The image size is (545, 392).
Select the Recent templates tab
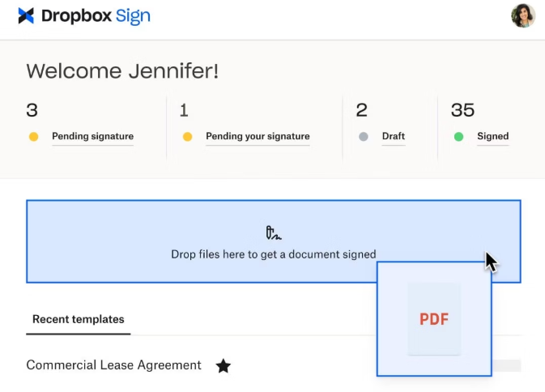(78, 319)
